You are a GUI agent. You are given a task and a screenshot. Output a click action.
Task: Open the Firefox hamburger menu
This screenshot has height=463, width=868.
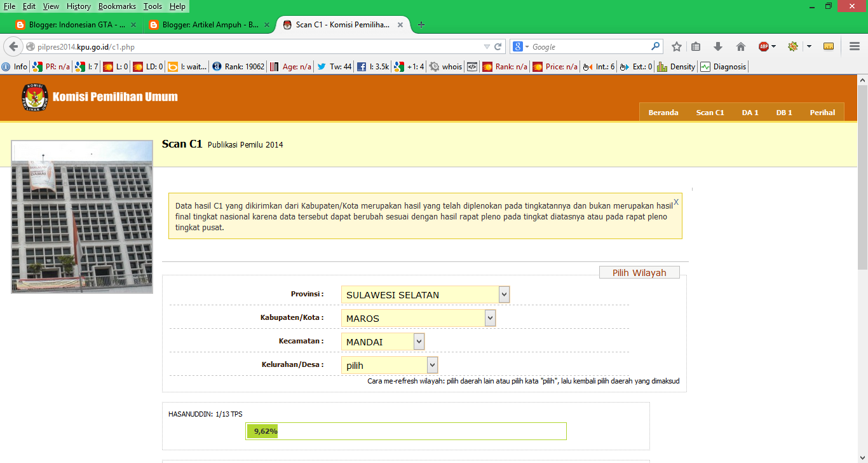coord(855,46)
